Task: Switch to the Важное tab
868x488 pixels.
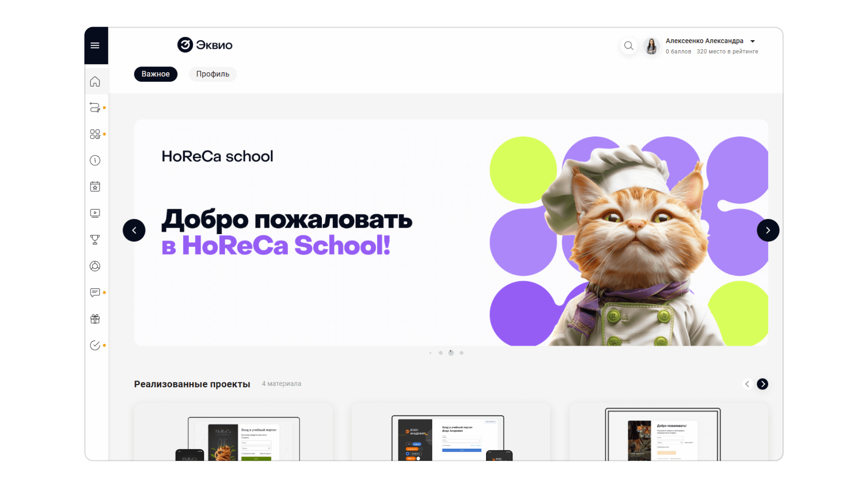Action: tap(156, 74)
